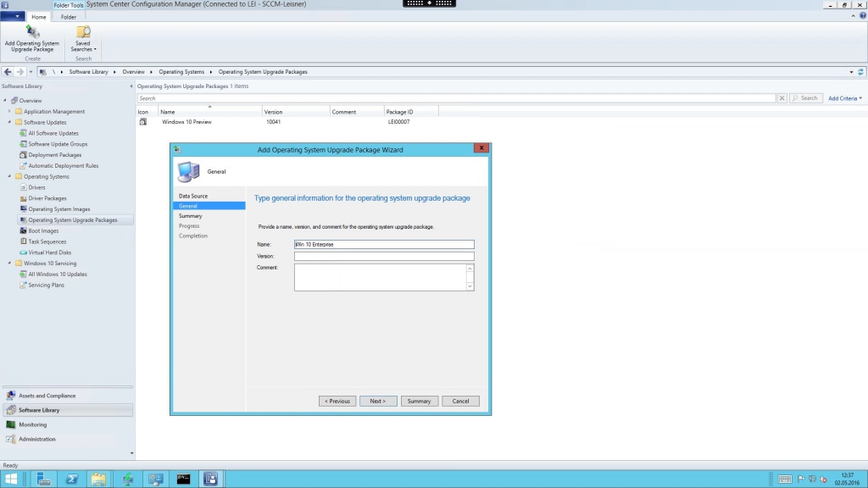Click Operating Systems breadcrumb
The height and width of the screenshot is (488, 868).
click(x=181, y=72)
